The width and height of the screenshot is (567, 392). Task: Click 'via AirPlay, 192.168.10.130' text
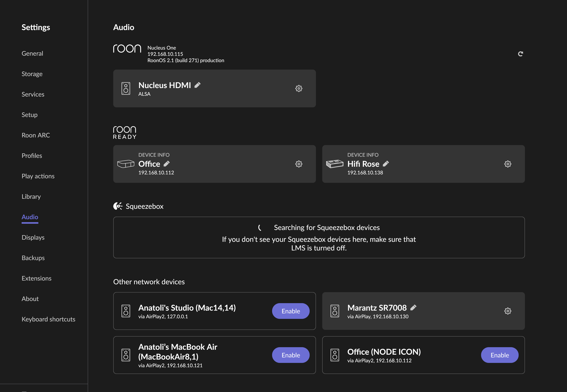[378, 316]
